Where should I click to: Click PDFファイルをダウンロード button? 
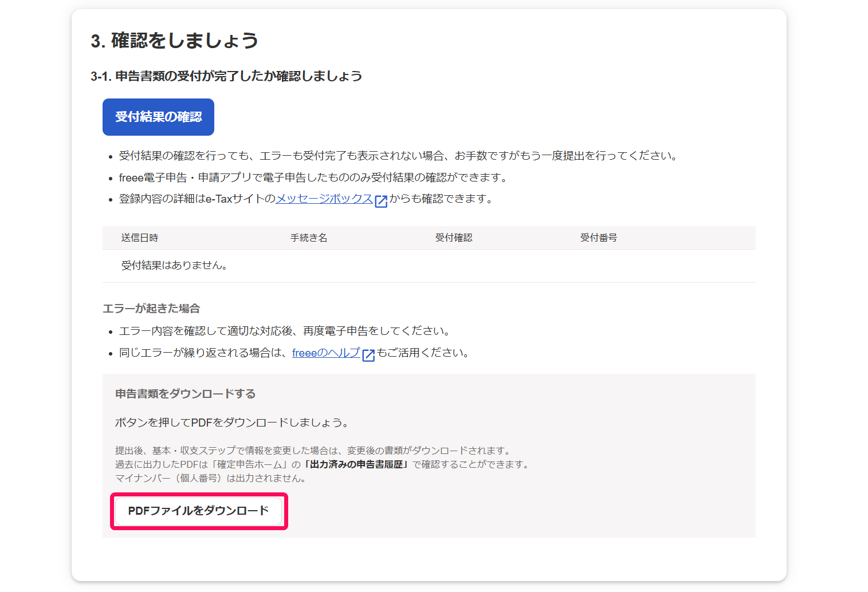tap(199, 511)
